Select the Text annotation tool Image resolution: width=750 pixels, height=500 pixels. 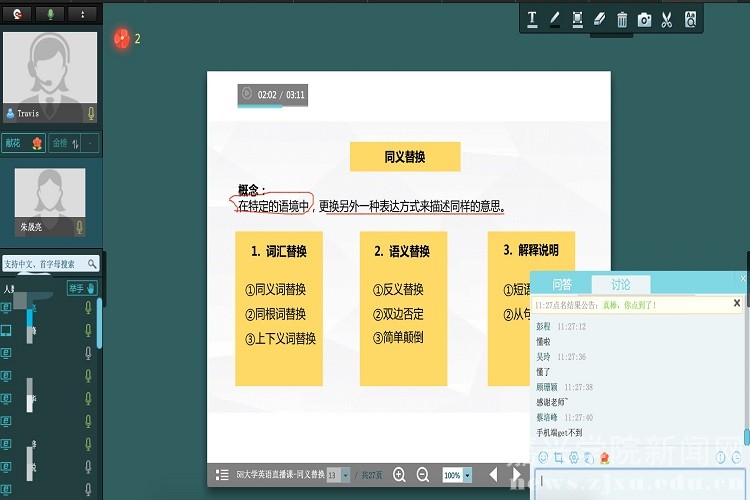(x=532, y=19)
